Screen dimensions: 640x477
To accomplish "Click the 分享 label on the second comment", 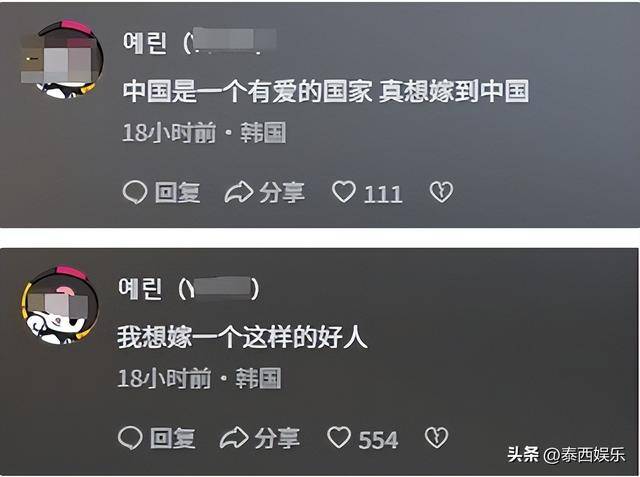I will click(278, 438).
